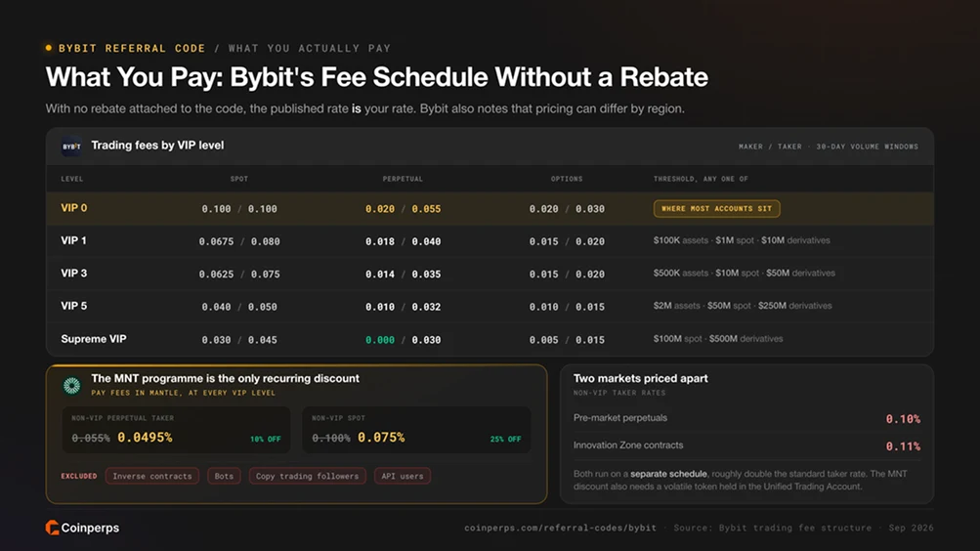Click the Trading fees by VIP level title
This screenshot has width=980, height=551.
coord(157,145)
